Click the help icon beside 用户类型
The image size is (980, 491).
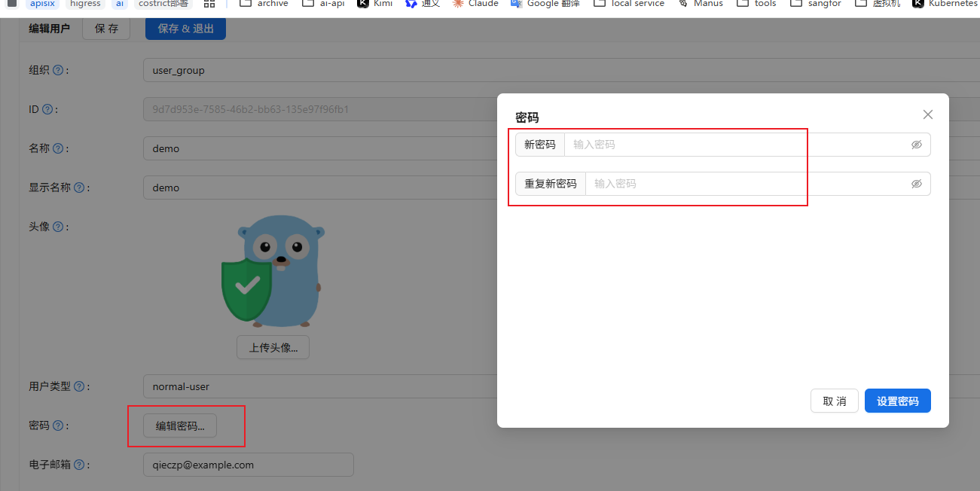click(79, 386)
